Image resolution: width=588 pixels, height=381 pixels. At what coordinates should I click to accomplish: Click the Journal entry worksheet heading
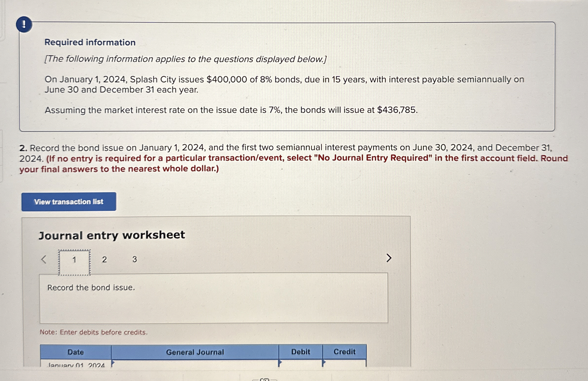pyautogui.click(x=112, y=235)
